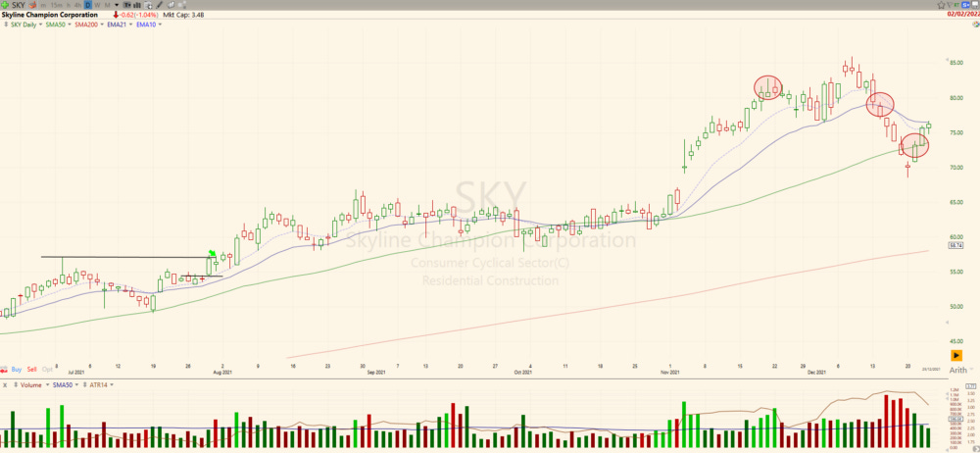980x453 pixels.
Task: Click the SKY ticker symbol field
Action: tap(19, 5)
